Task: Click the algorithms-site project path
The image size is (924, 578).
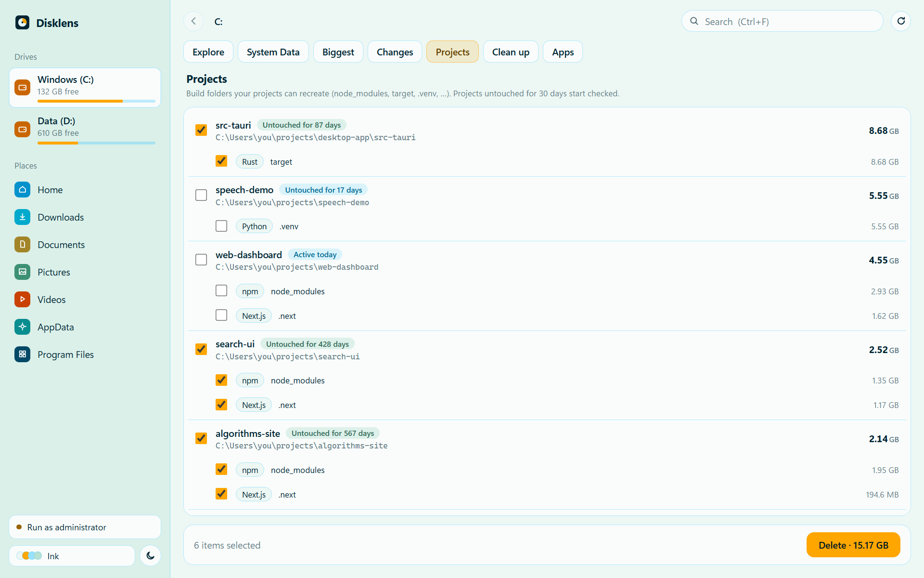Action: [x=301, y=446]
